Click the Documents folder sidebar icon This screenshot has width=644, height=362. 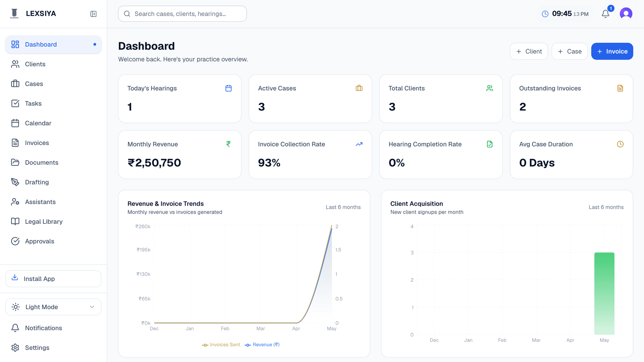(x=15, y=162)
